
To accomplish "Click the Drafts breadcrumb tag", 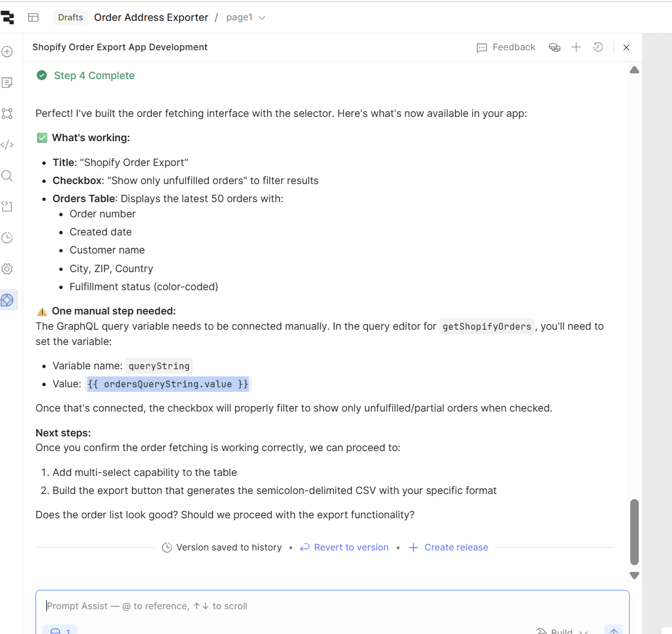I will (71, 18).
